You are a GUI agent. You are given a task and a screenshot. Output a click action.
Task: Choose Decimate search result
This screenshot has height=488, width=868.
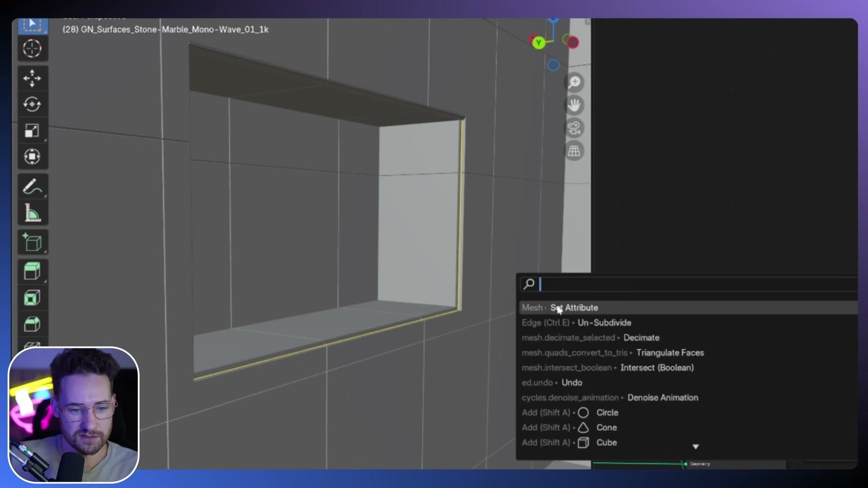(x=689, y=338)
